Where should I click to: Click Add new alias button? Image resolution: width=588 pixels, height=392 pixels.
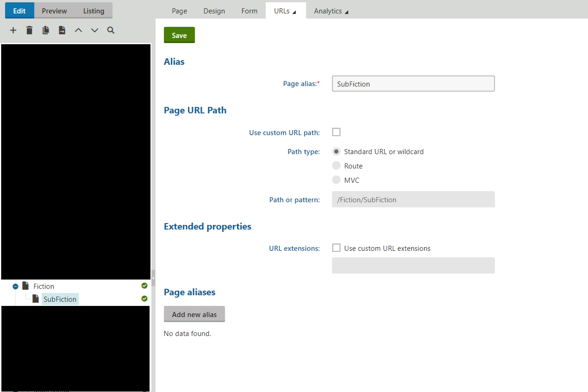point(194,314)
